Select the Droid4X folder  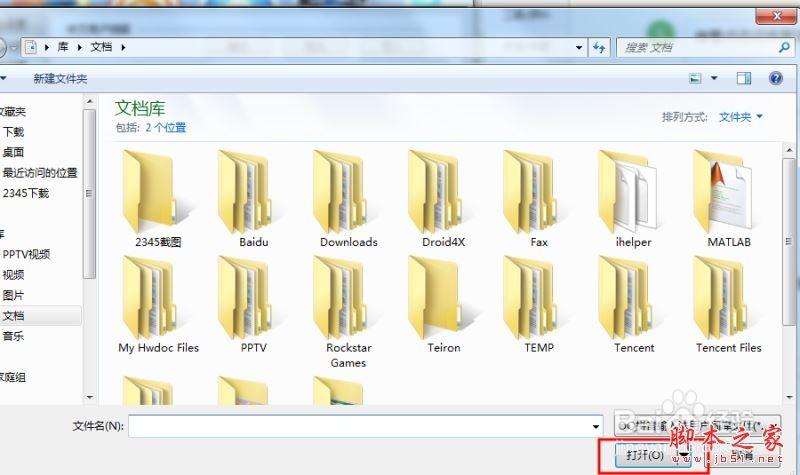[443, 190]
